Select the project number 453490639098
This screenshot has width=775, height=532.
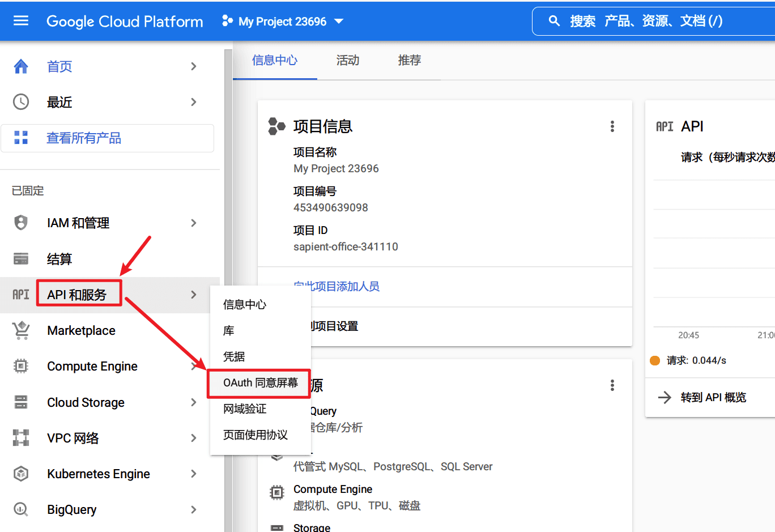(331, 208)
